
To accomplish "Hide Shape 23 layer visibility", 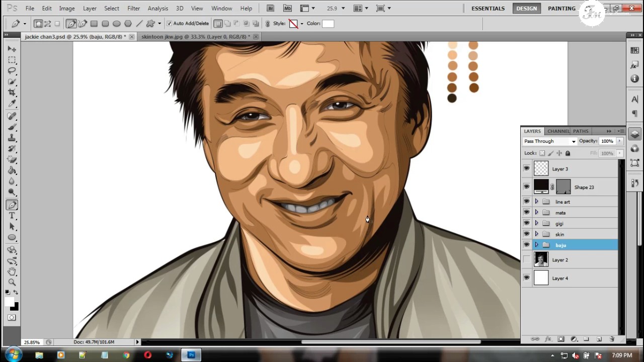I will tap(526, 187).
